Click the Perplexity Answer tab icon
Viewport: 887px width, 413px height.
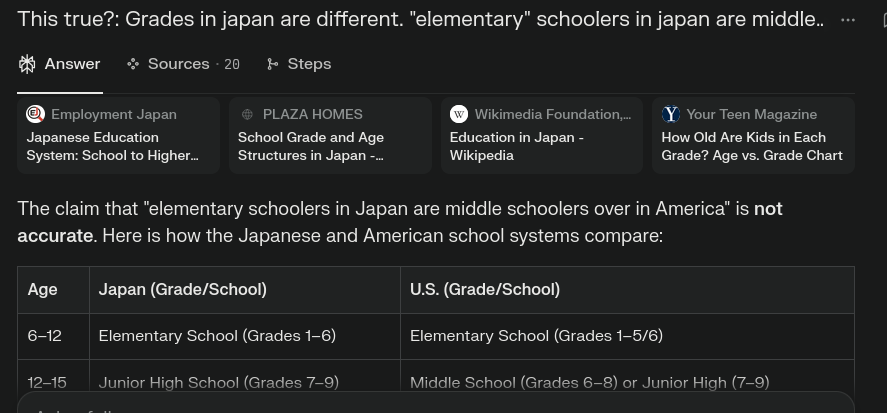pos(27,64)
